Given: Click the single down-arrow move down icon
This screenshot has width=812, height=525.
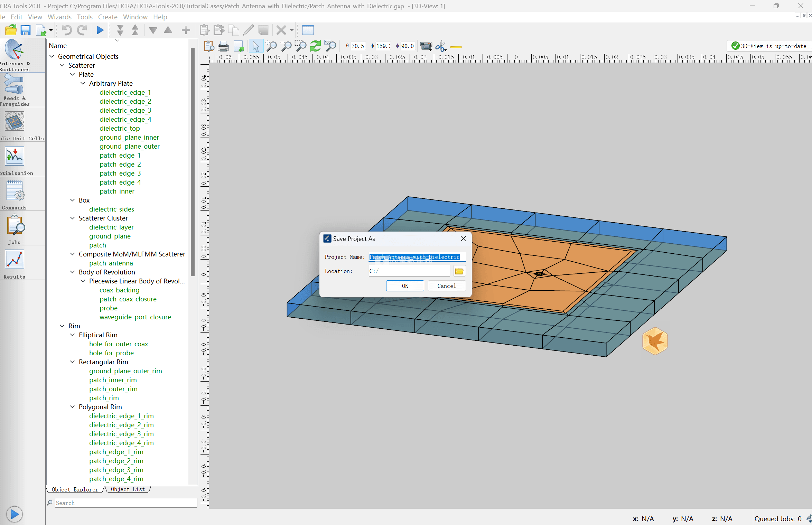Looking at the screenshot, I should (153, 30).
